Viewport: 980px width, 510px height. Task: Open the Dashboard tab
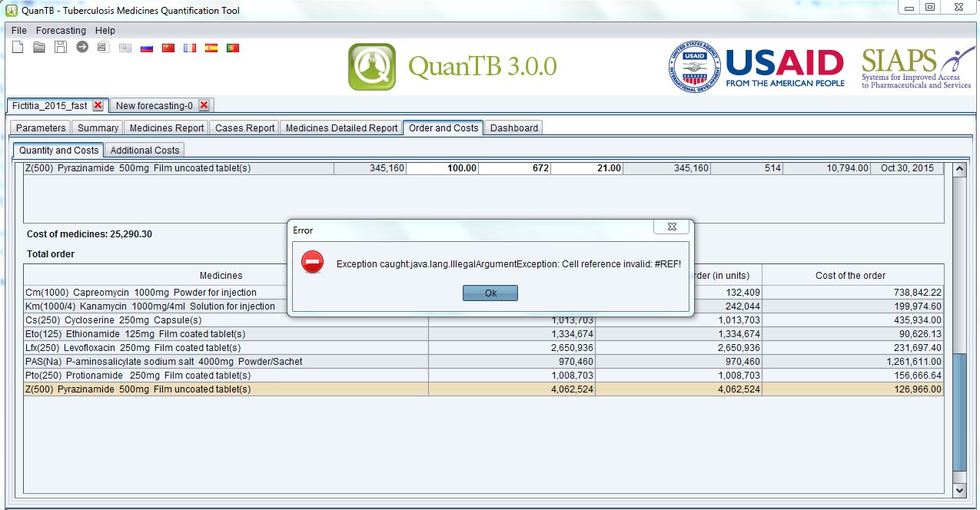tap(514, 128)
